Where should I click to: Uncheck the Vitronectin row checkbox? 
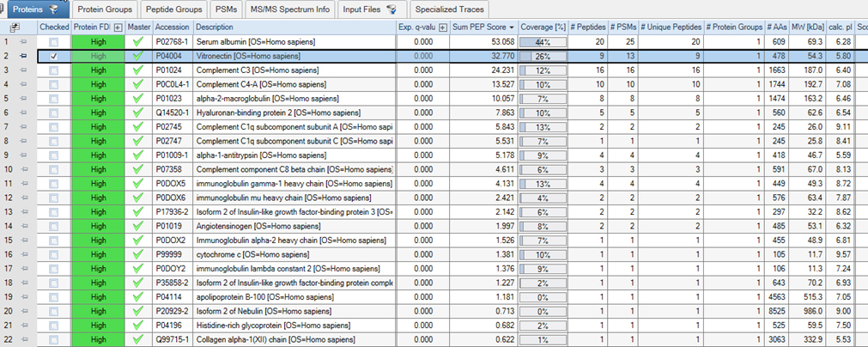coord(54,56)
